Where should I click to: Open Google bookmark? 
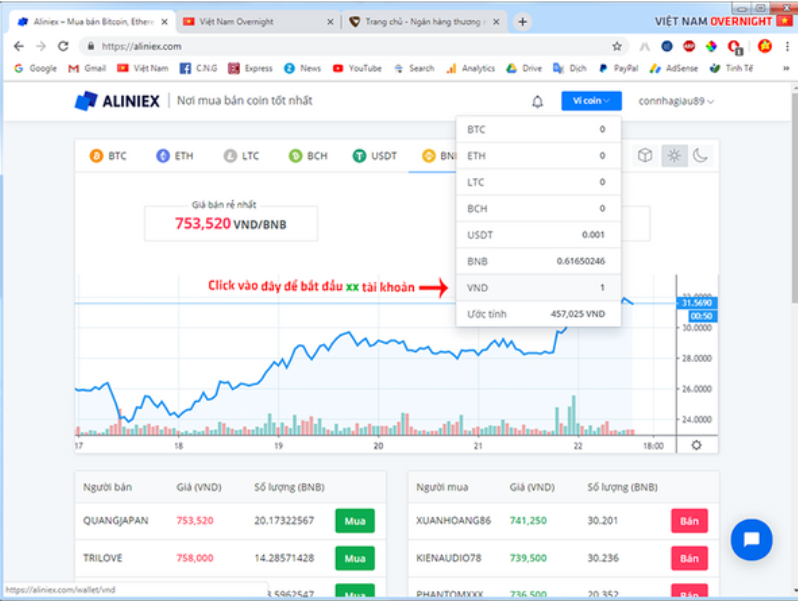pos(35,68)
